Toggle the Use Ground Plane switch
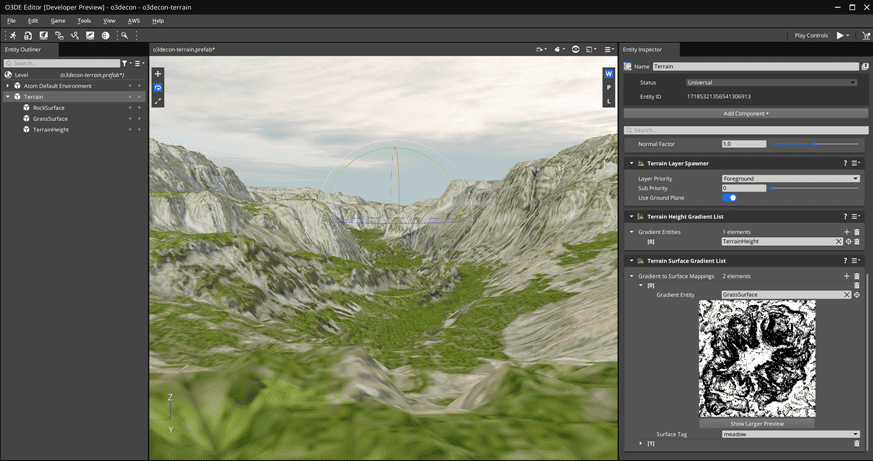Image resolution: width=873 pixels, height=461 pixels. click(729, 198)
